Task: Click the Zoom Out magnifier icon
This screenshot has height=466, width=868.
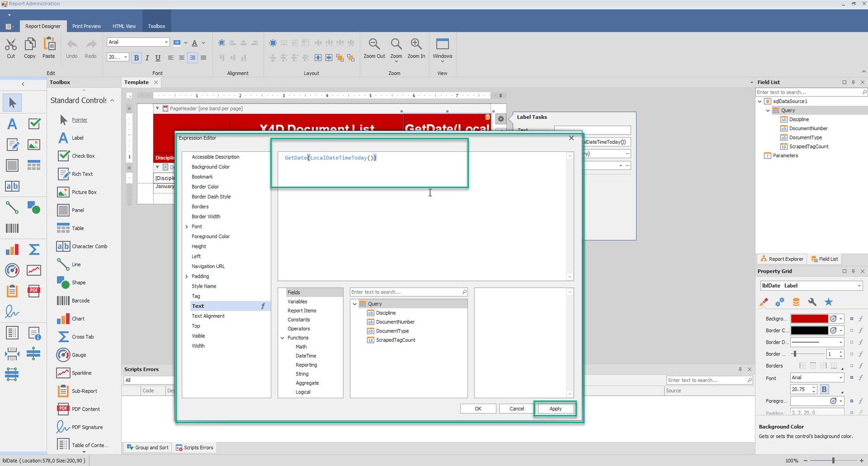Action: point(374,44)
